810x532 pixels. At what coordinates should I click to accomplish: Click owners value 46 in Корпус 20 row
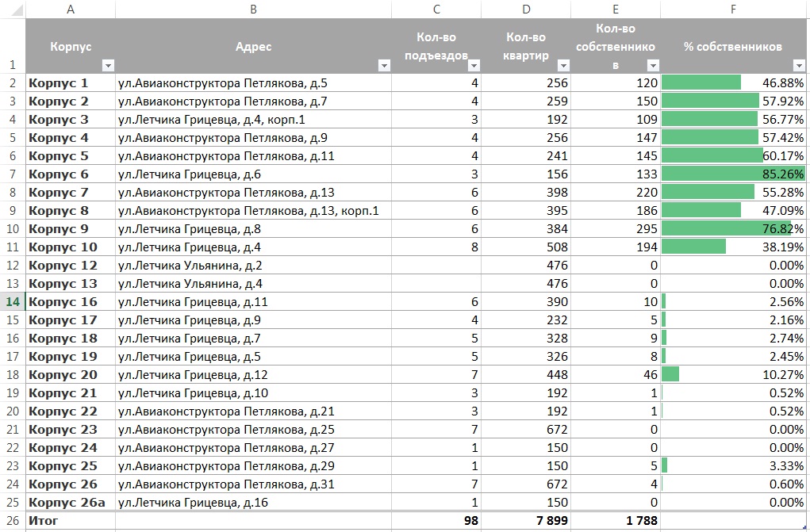click(x=616, y=374)
